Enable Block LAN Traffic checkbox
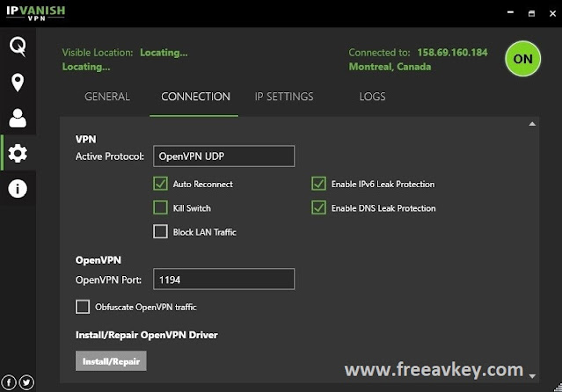Screen dimensions: 562x392 pyautogui.click(x=160, y=231)
